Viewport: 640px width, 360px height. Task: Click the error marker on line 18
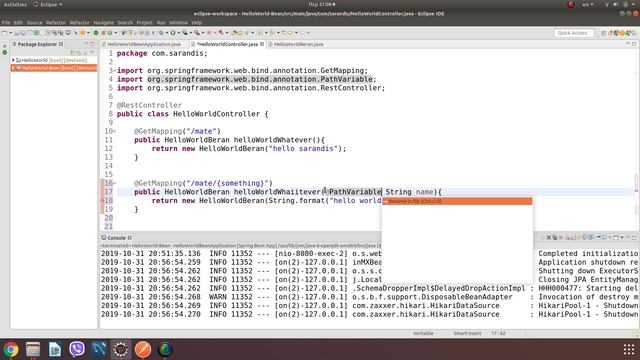102,200
